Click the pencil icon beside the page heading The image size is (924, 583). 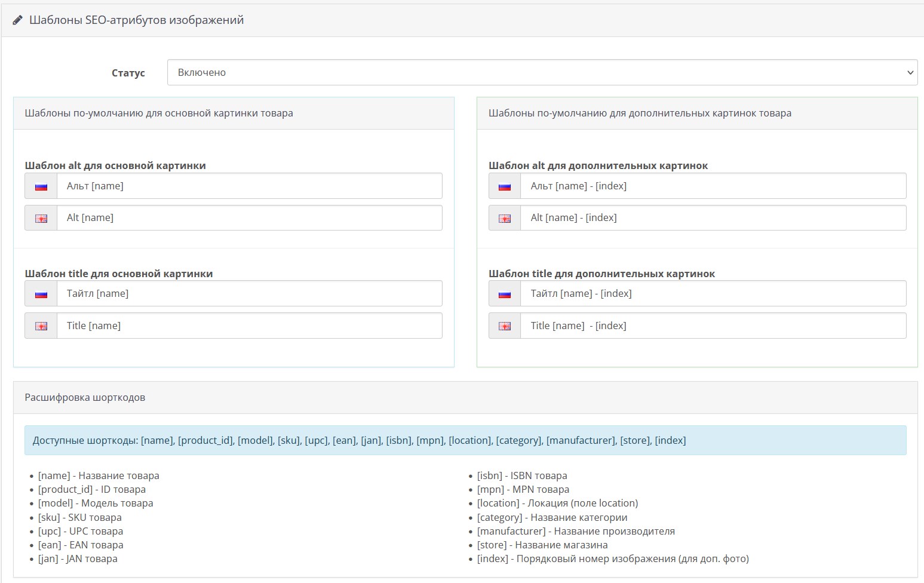(x=18, y=20)
